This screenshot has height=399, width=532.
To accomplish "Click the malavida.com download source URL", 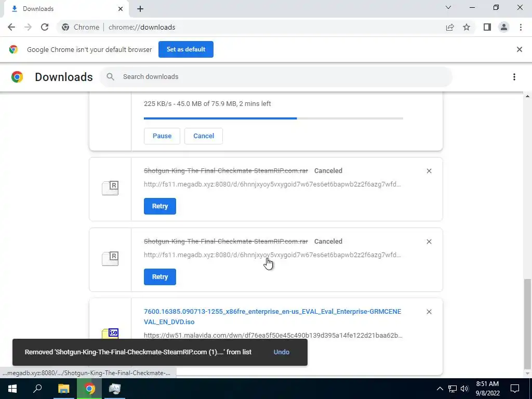I will coord(273,335).
